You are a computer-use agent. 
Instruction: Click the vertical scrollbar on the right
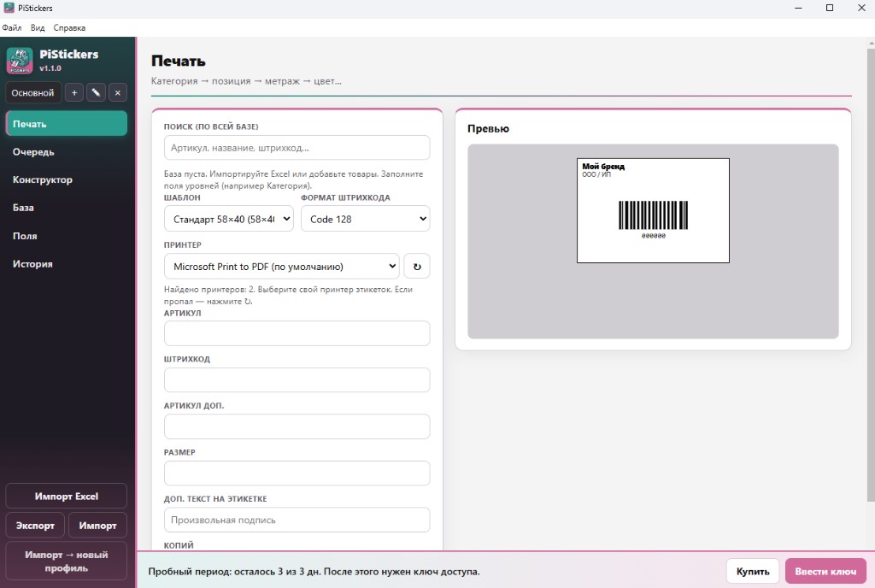point(871,273)
